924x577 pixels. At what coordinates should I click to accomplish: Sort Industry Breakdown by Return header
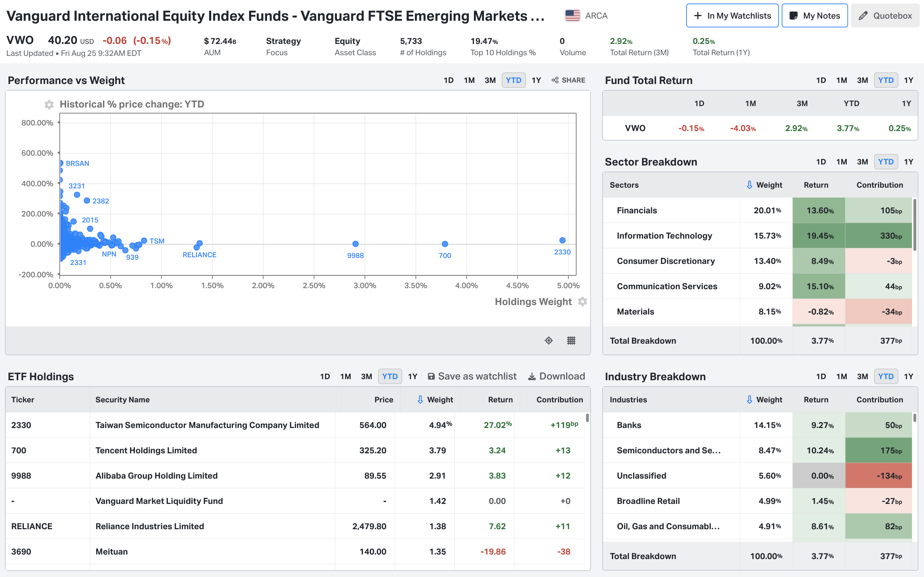(x=816, y=400)
